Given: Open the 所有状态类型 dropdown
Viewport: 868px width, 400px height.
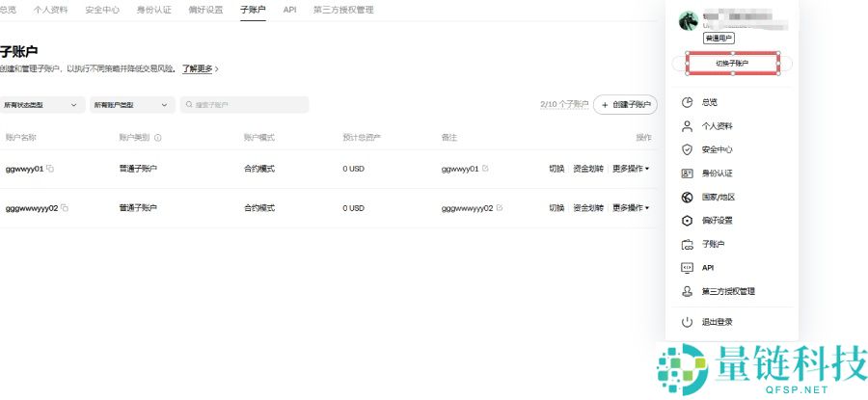Looking at the screenshot, I should click(x=42, y=104).
